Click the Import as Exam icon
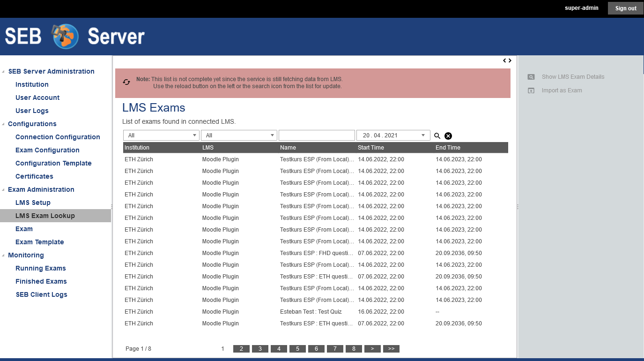 tap(531, 90)
